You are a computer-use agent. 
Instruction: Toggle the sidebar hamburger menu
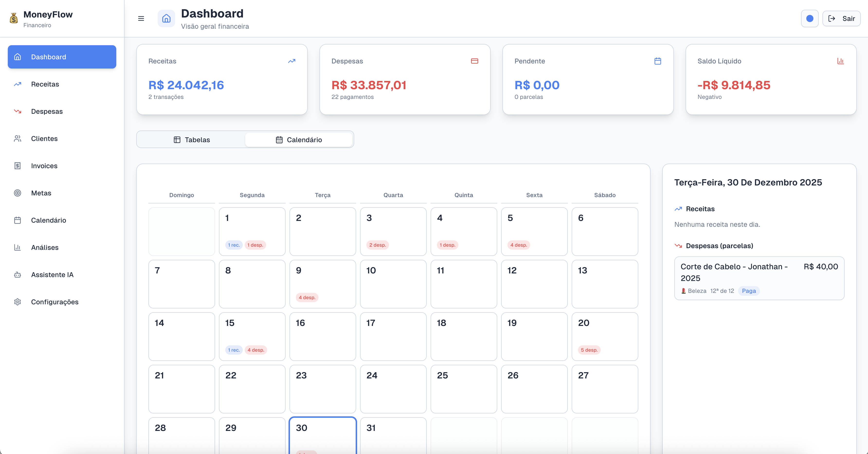click(x=141, y=18)
